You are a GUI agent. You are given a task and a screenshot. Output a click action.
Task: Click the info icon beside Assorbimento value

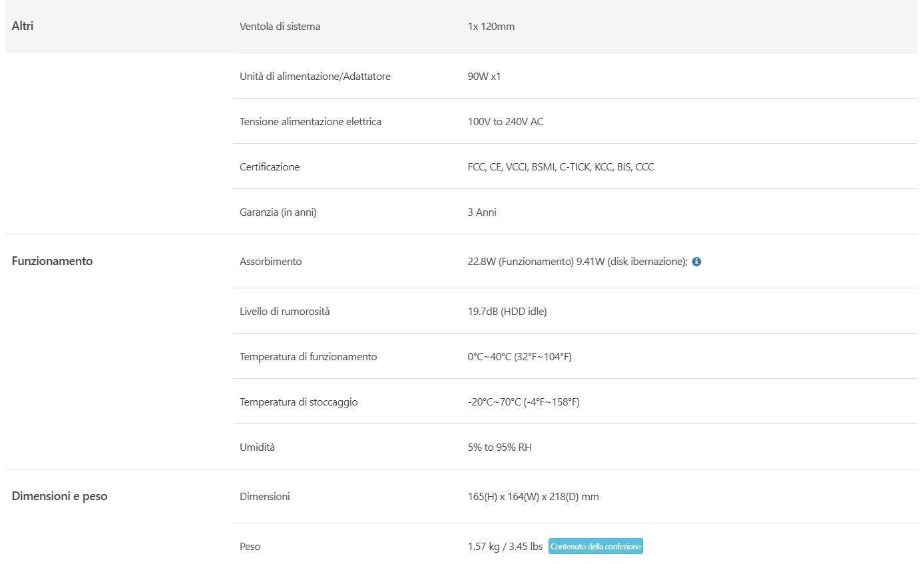coord(696,262)
